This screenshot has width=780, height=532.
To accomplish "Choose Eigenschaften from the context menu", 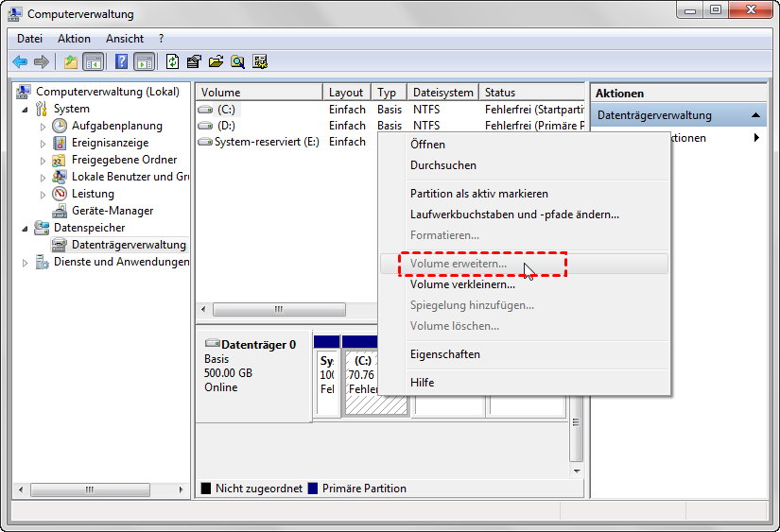I will coord(525,354).
